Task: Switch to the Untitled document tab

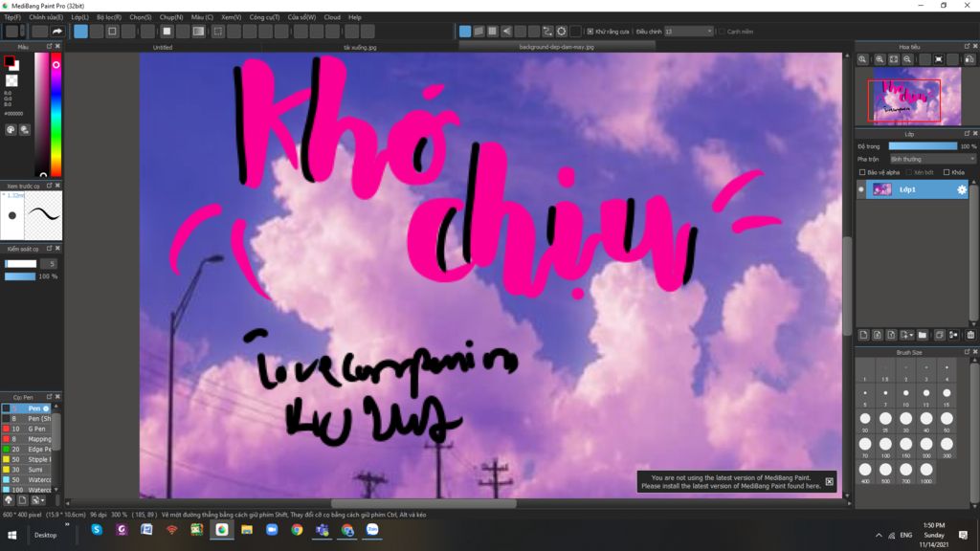Action: [163, 48]
